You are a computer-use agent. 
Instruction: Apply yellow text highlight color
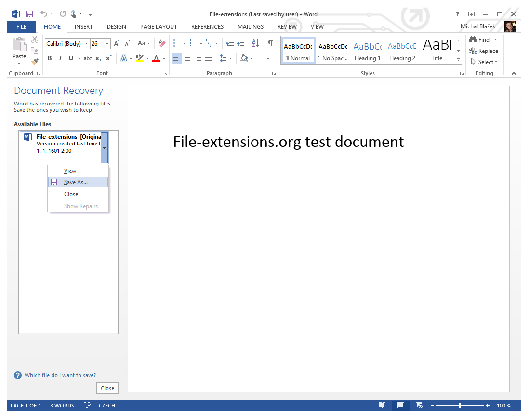(x=140, y=58)
